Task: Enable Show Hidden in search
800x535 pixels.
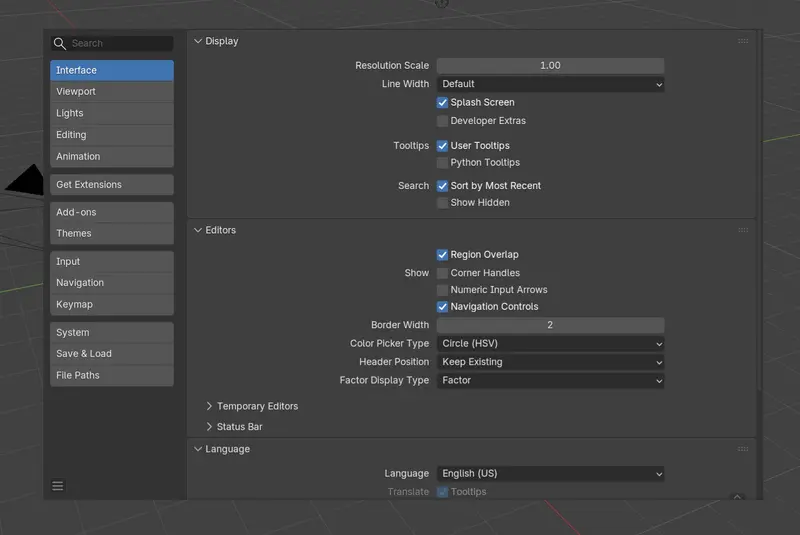Action: point(442,202)
